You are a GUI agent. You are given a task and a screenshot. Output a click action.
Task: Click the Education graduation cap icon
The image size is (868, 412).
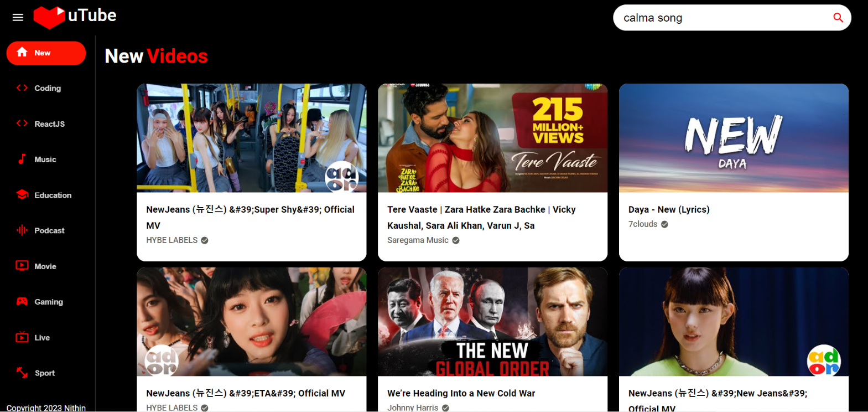(x=22, y=194)
